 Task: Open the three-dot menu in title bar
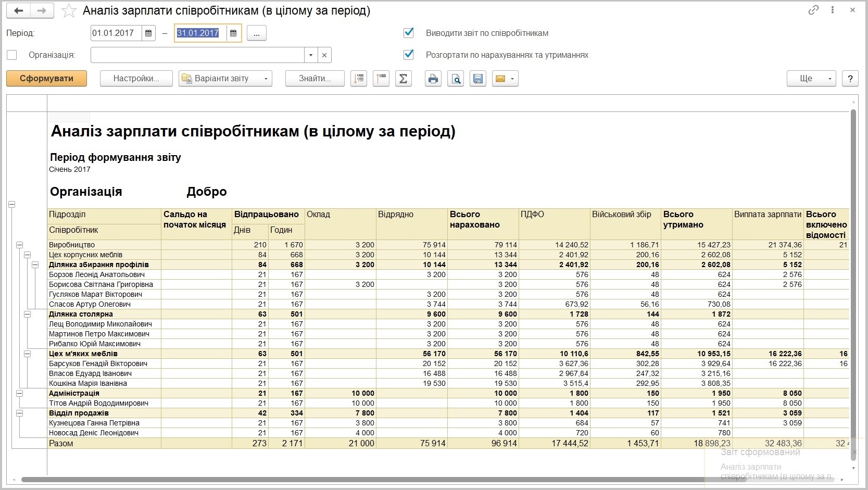[x=833, y=10]
